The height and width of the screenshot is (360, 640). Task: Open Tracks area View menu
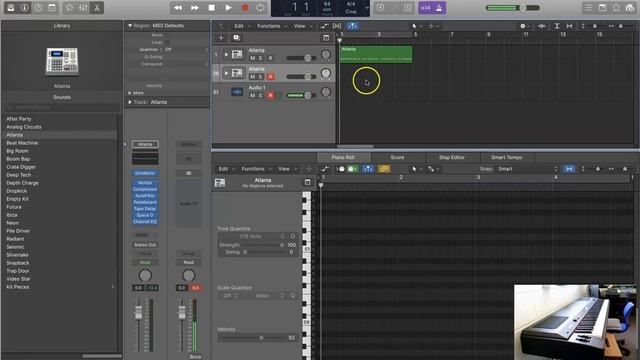click(302, 26)
